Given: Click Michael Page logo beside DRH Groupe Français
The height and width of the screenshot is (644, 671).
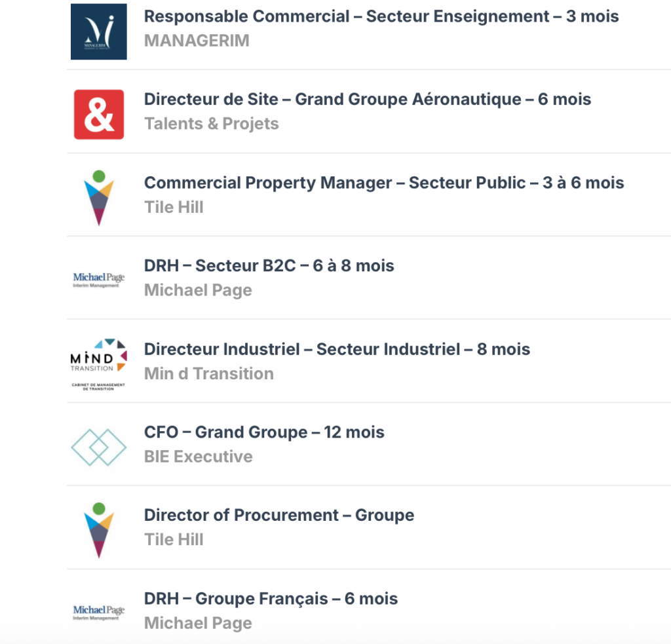Looking at the screenshot, I should click(99, 613).
